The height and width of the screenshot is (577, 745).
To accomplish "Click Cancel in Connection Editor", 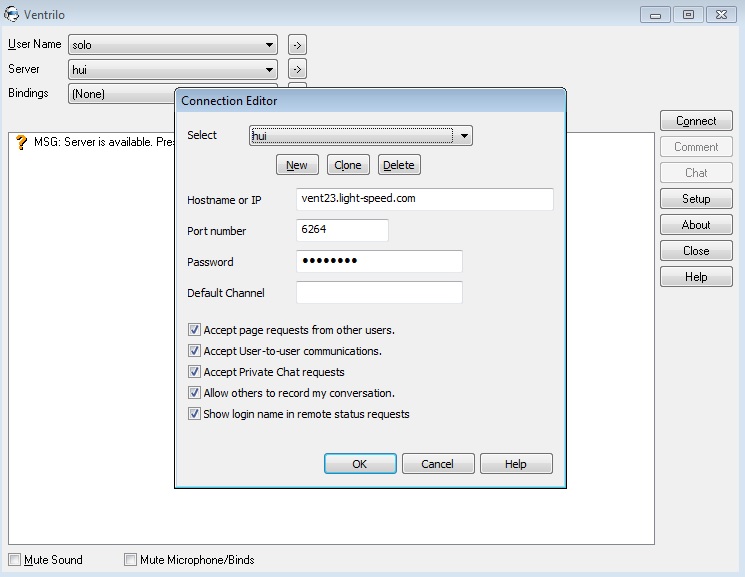I will tap(438, 463).
